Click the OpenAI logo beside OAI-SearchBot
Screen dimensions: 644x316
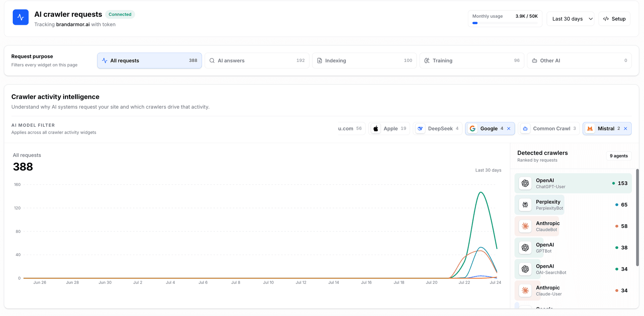[x=525, y=269]
